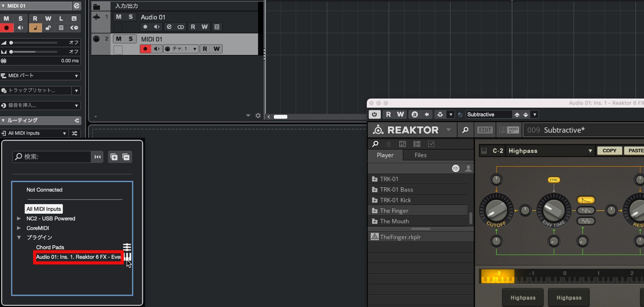Image resolution: width=644 pixels, height=307 pixels.
Task: Click the MIDI input shuffle icon
Action: 75,133
